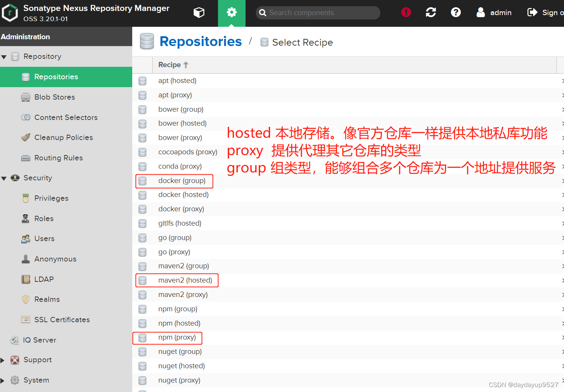Click the admin user account button
This screenshot has height=392, width=564.
click(x=494, y=13)
